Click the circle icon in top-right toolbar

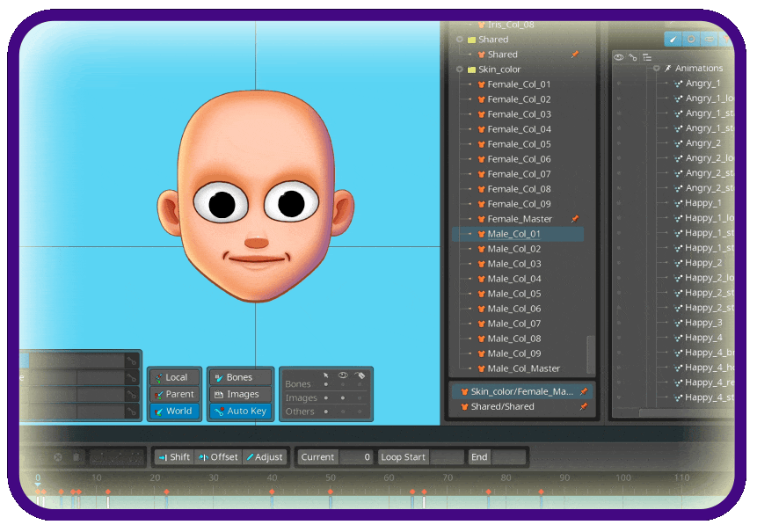[x=691, y=39]
